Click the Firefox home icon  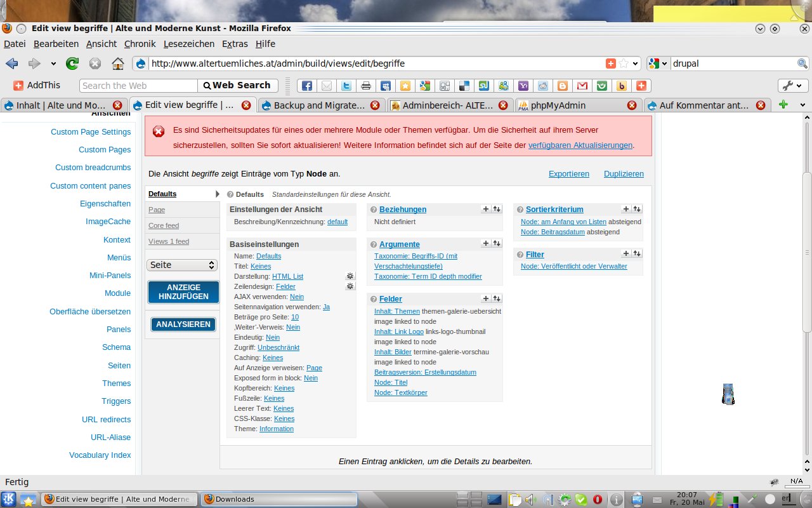[x=117, y=63]
